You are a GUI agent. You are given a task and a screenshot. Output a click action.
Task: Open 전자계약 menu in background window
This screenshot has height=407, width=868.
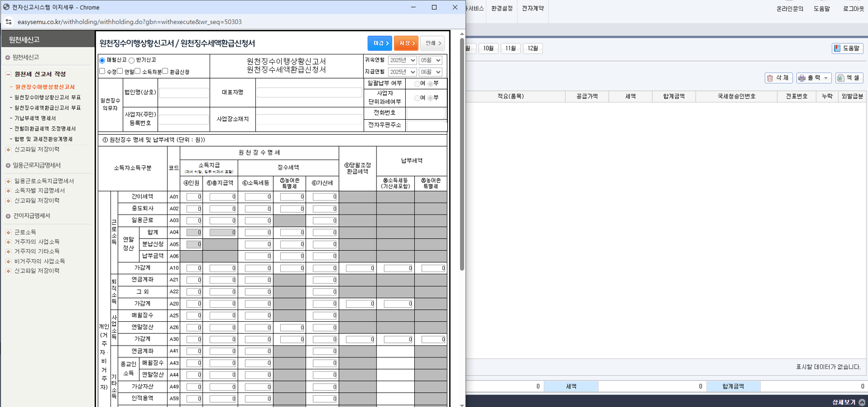tap(533, 9)
